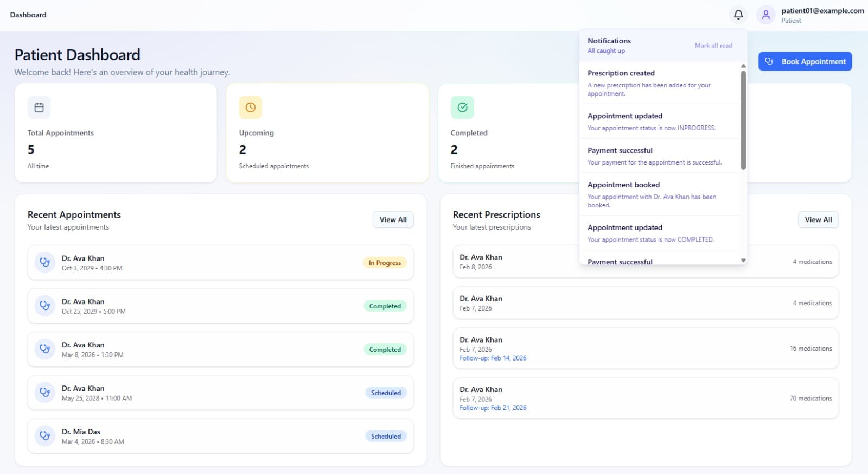This screenshot has width=868, height=474.
Task: Click View All for Recent Prescriptions
Action: (x=818, y=220)
